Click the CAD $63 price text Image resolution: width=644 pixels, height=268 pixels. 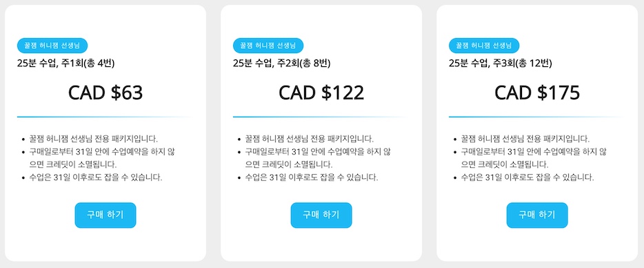(105, 93)
